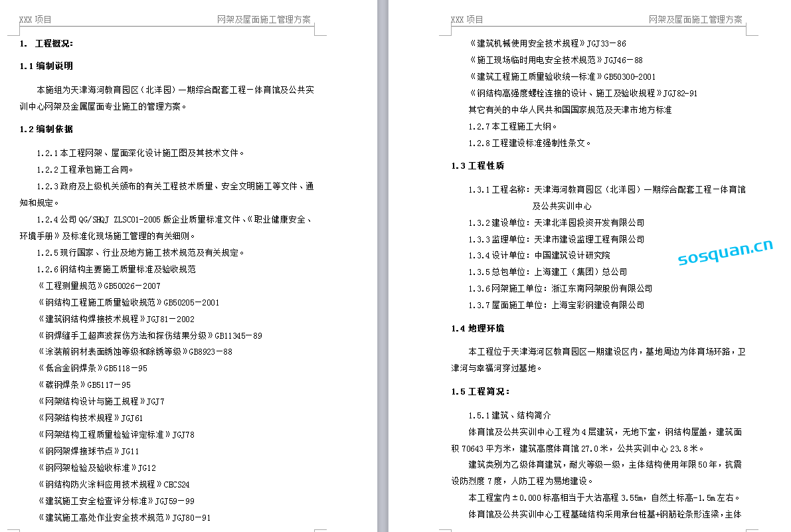The width and height of the screenshot is (791, 532).
Task: Place cursor in heading "1. 工程概况"
Action: 46,44
